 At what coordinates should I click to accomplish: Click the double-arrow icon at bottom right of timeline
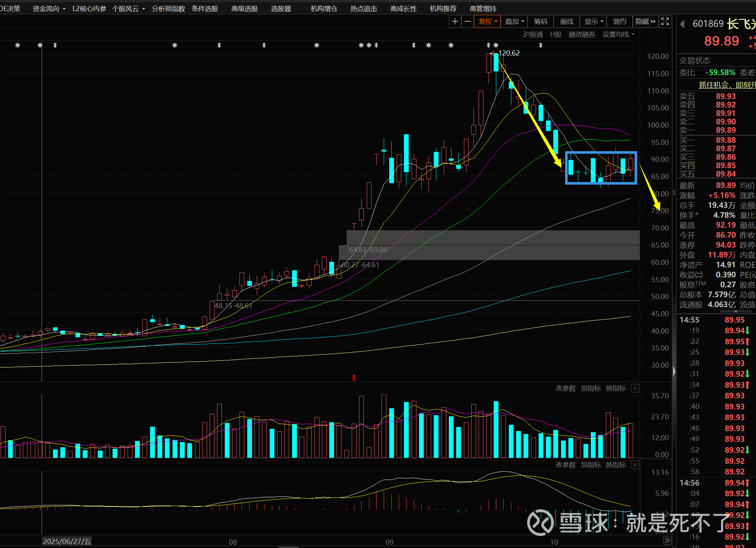(x=667, y=540)
